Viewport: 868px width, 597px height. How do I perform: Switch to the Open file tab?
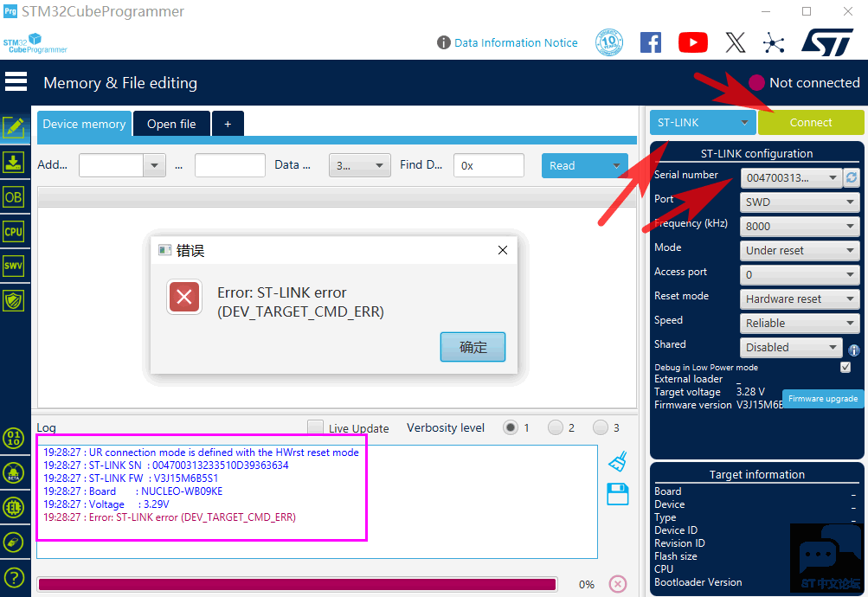click(171, 124)
